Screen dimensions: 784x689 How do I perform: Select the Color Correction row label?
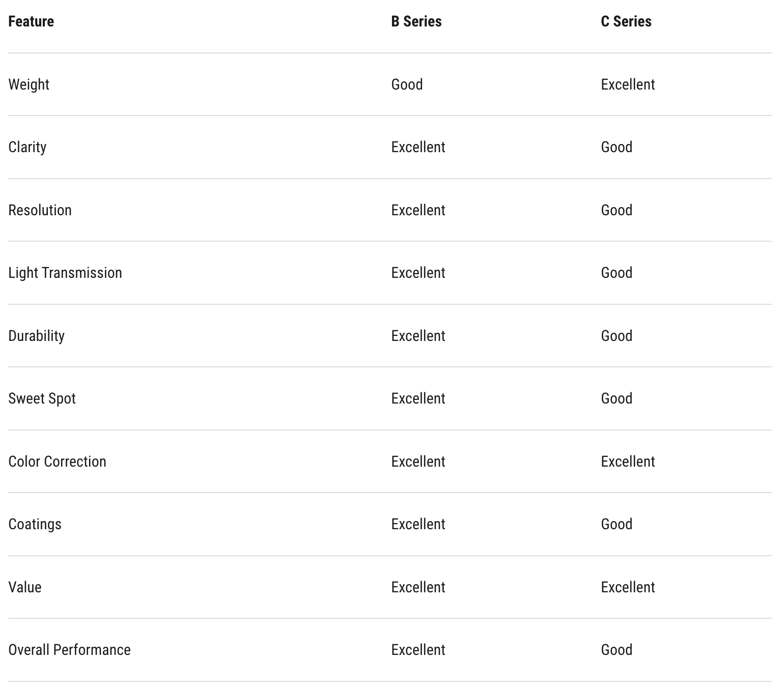(x=58, y=462)
